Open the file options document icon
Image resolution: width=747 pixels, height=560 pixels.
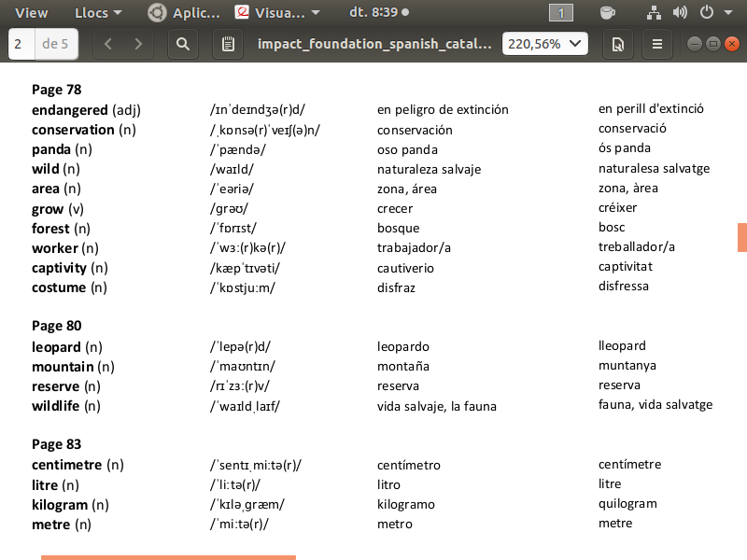coord(617,44)
